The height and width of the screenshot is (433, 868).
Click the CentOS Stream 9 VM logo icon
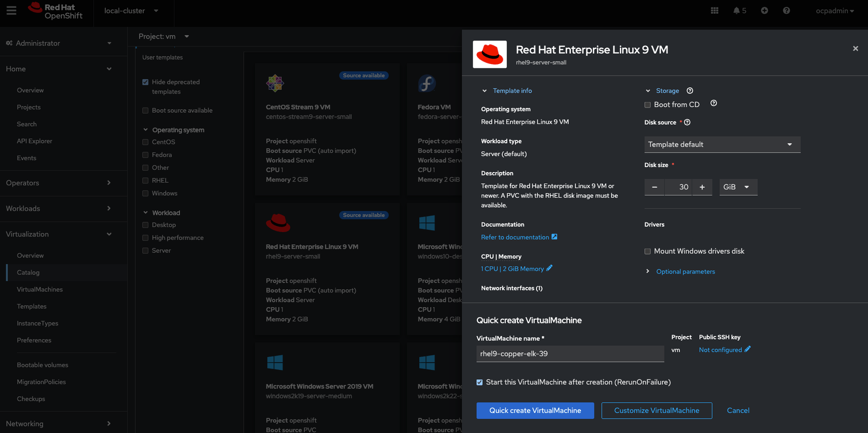275,84
